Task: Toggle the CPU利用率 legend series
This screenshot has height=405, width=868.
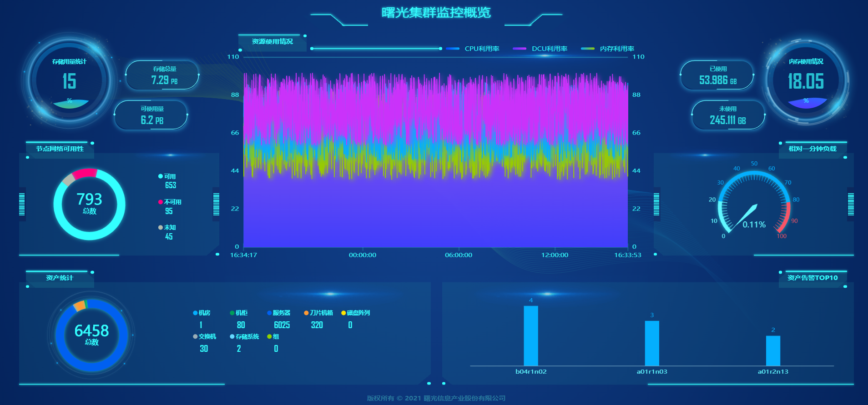Action: click(473, 49)
